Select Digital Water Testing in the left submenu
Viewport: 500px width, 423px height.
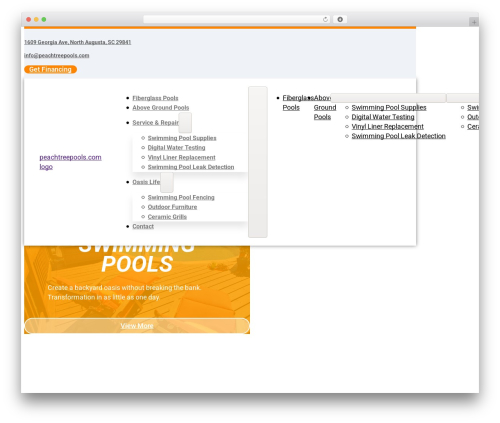[176, 147]
